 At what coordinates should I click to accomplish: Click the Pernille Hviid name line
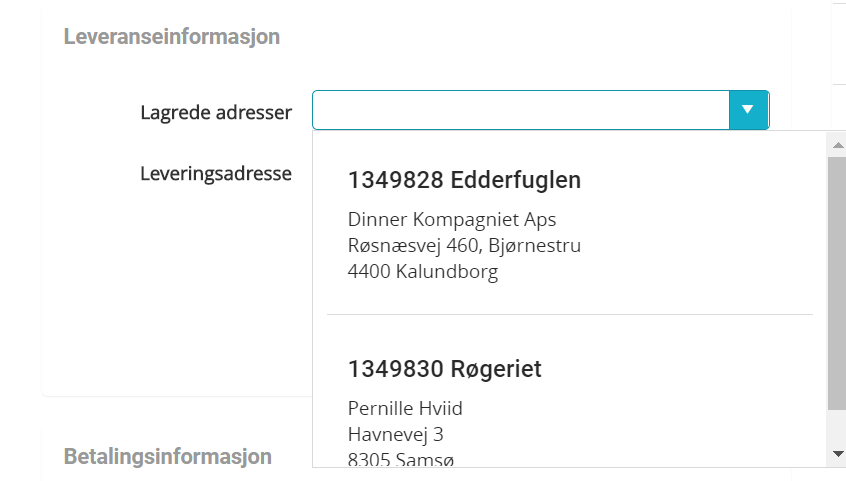pos(405,408)
